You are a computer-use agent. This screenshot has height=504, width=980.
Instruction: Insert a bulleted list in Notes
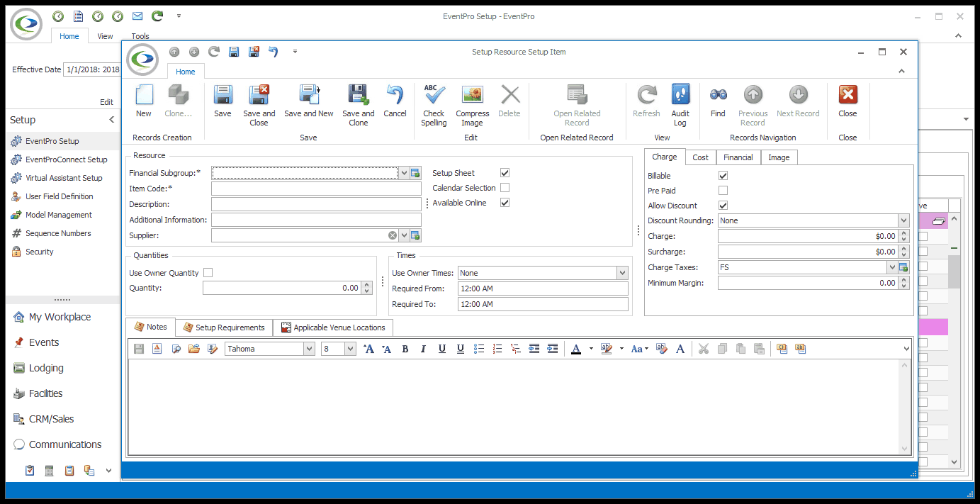[x=479, y=349]
